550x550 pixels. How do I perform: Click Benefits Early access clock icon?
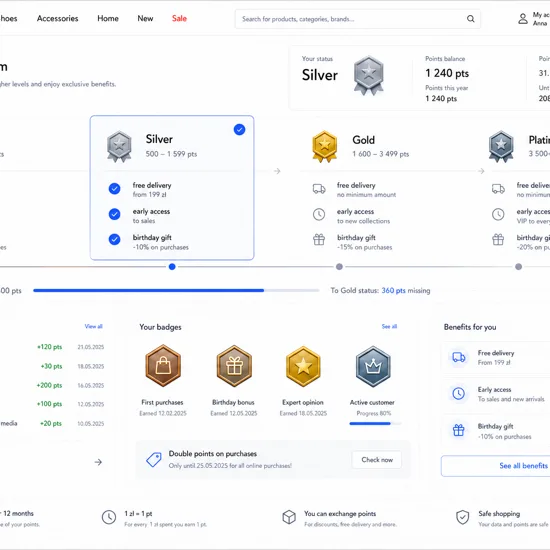458,394
